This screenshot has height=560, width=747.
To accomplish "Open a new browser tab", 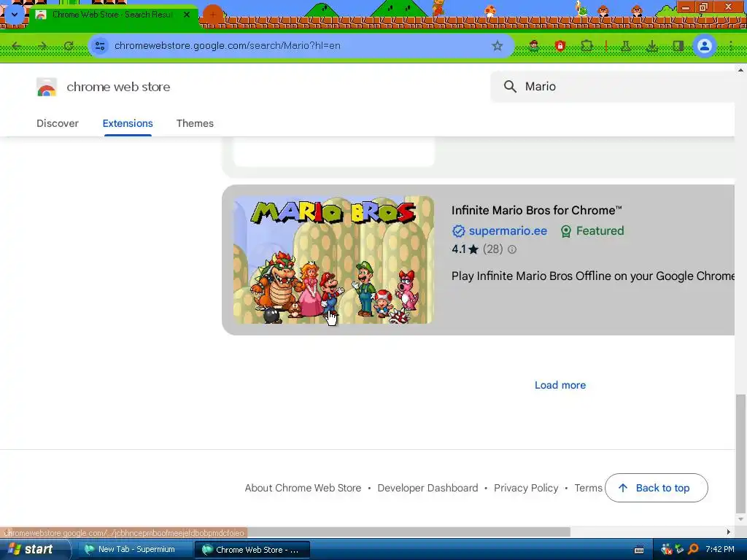I will tap(212, 15).
